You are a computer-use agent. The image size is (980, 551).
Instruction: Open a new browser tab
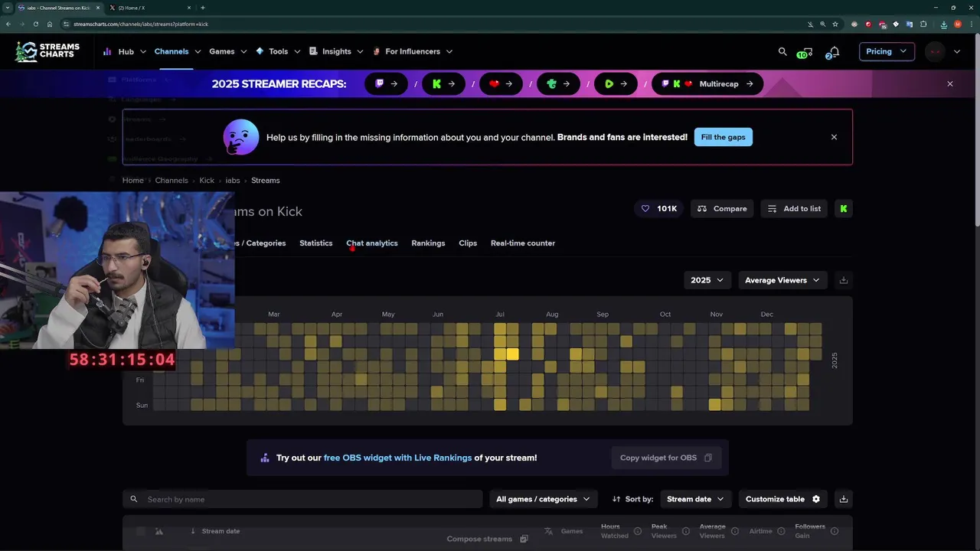202,8
